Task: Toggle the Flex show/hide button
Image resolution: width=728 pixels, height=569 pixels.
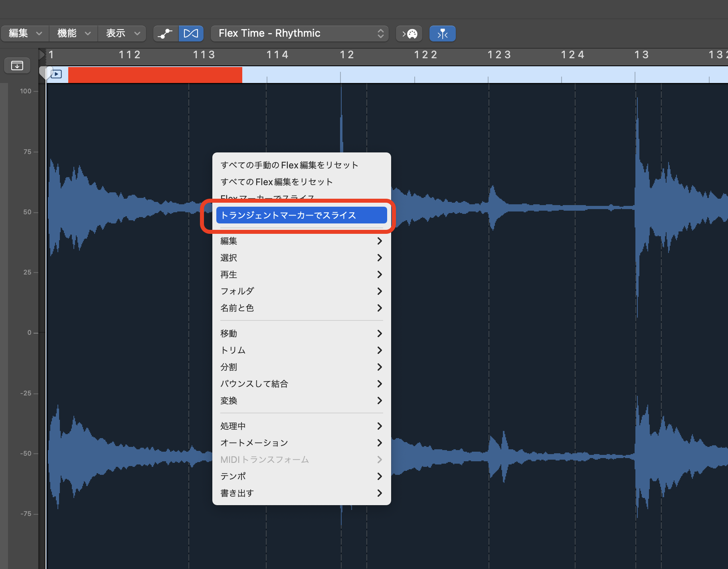Action: tap(191, 34)
